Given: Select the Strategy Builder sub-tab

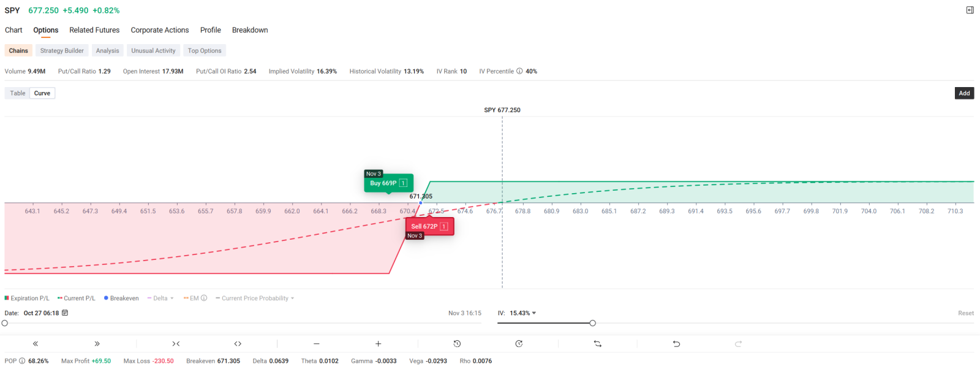Looking at the screenshot, I should [62, 51].
